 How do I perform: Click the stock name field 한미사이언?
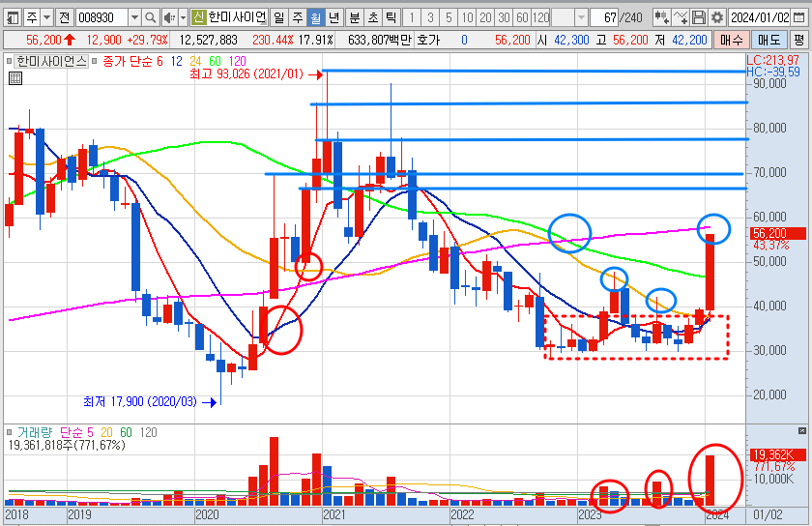(237, 18)
